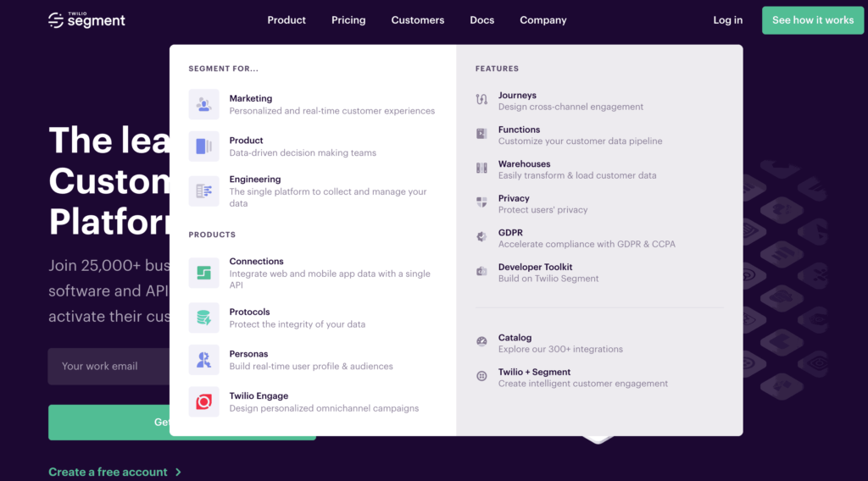Screen dimensions: 868x481
Task: Open Personas via its icon
Action: (x=203, y=360)
